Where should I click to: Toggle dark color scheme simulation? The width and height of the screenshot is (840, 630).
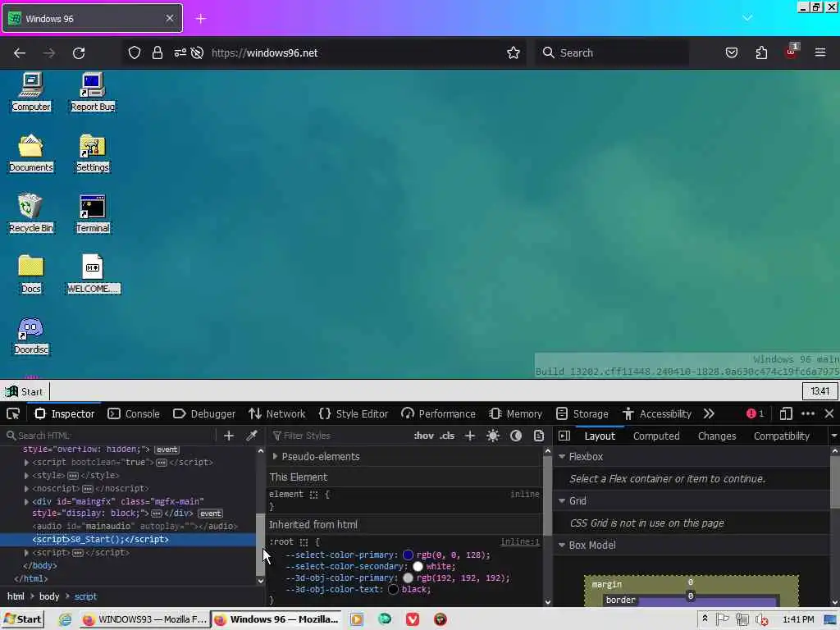516,436
